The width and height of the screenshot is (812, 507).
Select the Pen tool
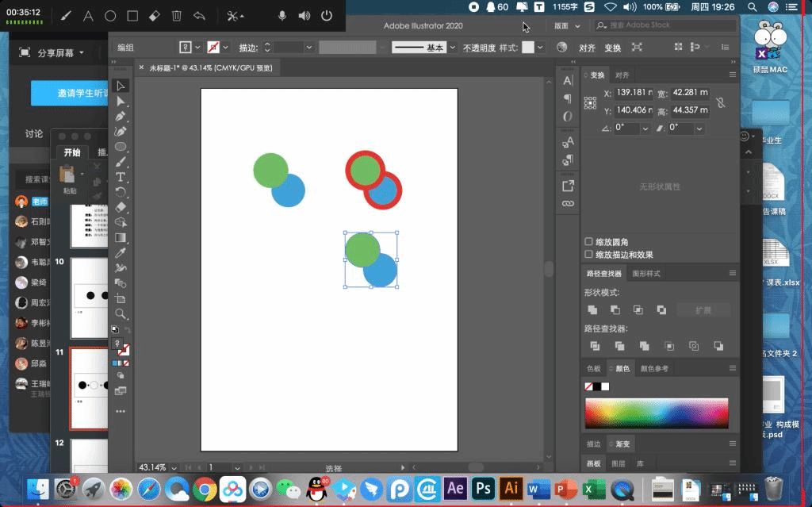(121, 116)
